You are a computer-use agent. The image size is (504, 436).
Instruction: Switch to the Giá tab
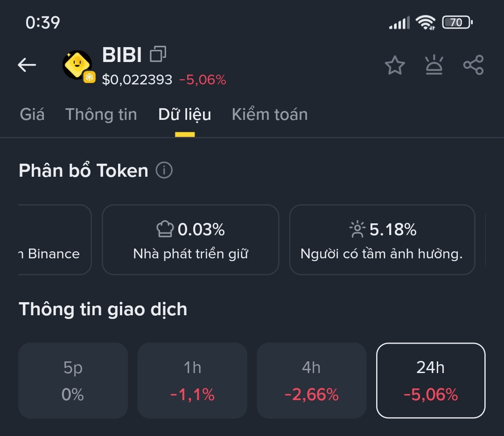pos(32,115)
